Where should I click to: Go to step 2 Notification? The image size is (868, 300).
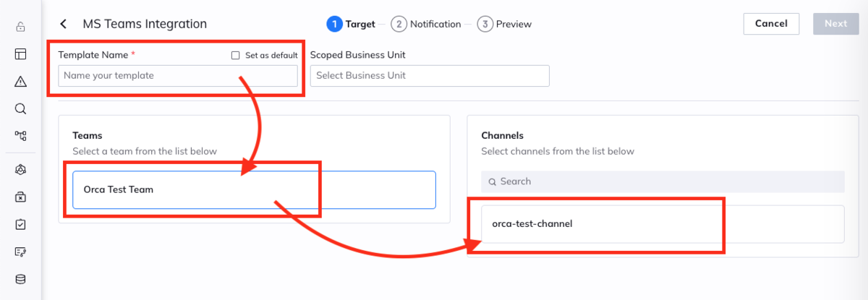click(426, 24)
